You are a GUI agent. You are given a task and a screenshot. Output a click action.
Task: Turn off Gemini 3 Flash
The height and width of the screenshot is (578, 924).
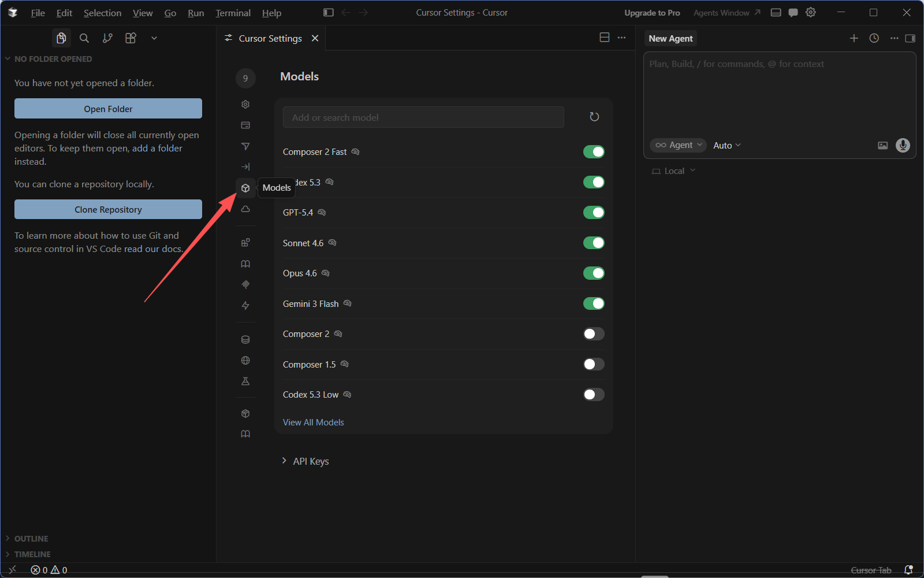[594, 303]
